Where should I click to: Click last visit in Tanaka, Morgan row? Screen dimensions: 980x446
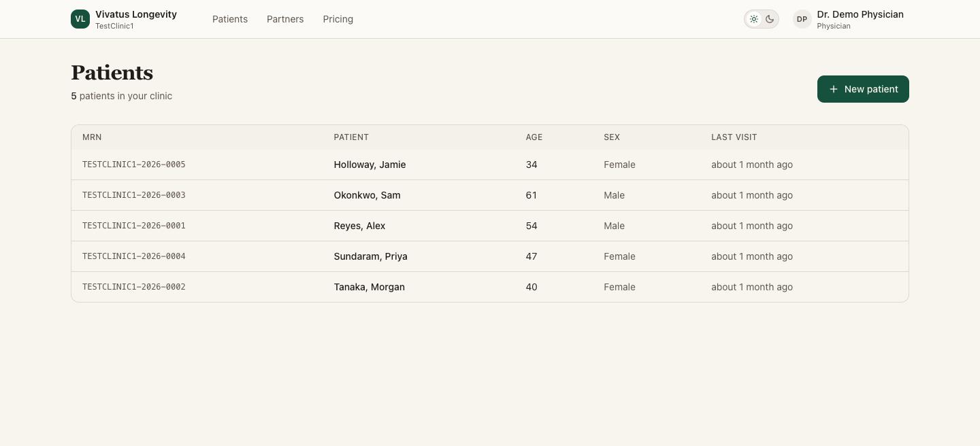(752, 287)
